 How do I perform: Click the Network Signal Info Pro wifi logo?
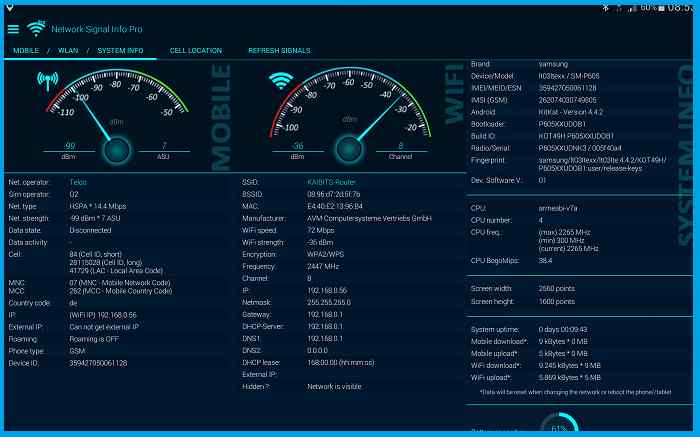[x=36, y=29]
